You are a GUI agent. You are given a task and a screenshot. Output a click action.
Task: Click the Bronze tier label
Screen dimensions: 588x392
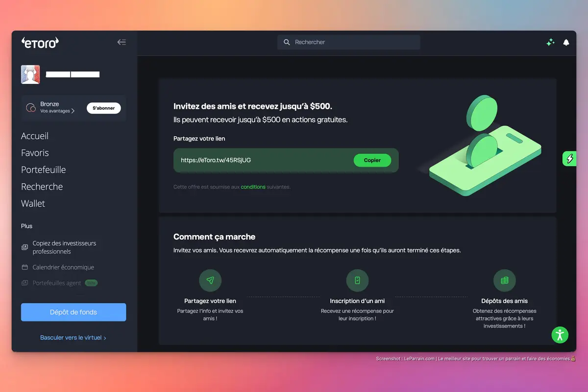click(49, 104)
